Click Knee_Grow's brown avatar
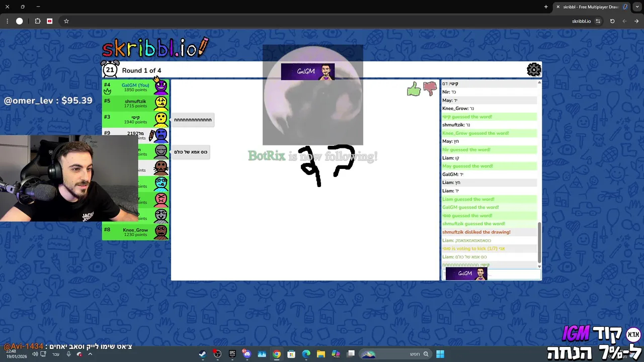This screenshot has height=362, width=644. click(x=161, y=232)
